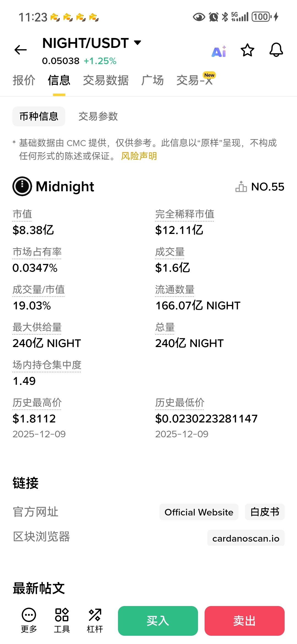Tap the back arrow icon

pos(21,50)
